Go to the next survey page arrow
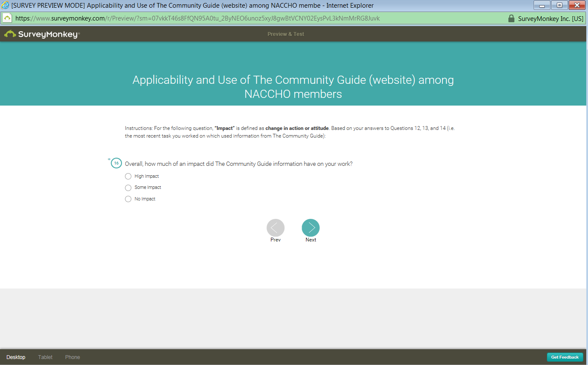The image size is (588, 365). coord(311,228)
